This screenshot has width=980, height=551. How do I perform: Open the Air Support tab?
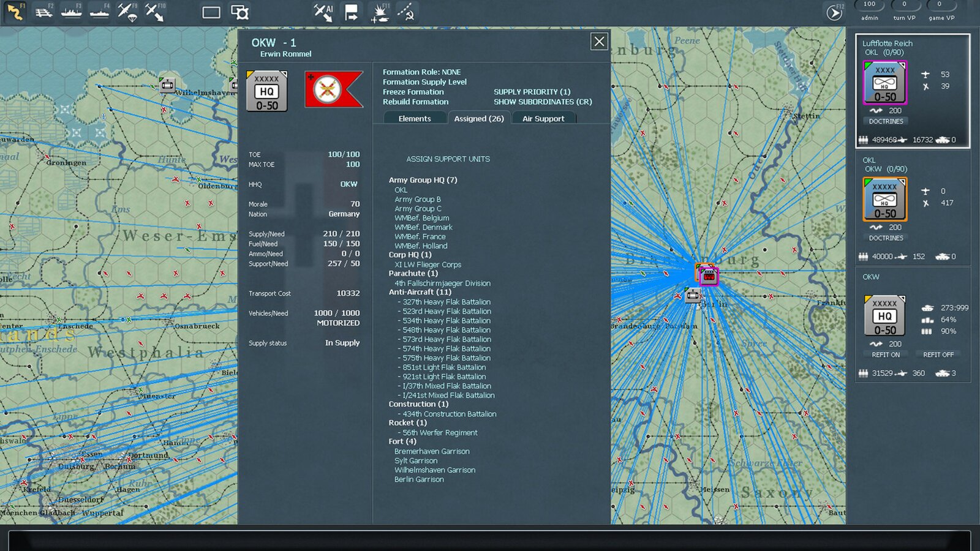tap(543, 119)
